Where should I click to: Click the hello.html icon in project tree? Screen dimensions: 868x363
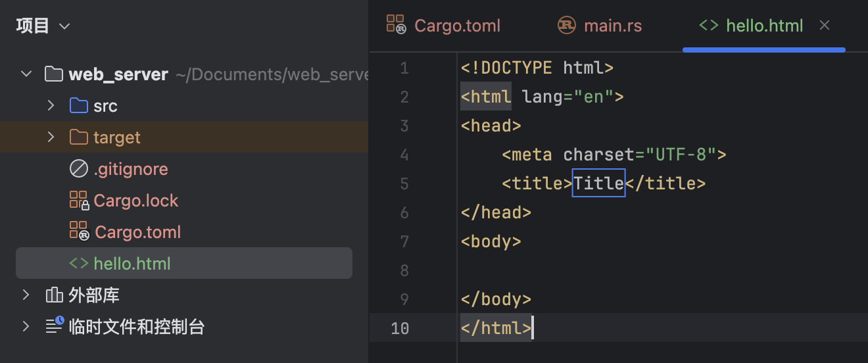coord(78,263)
